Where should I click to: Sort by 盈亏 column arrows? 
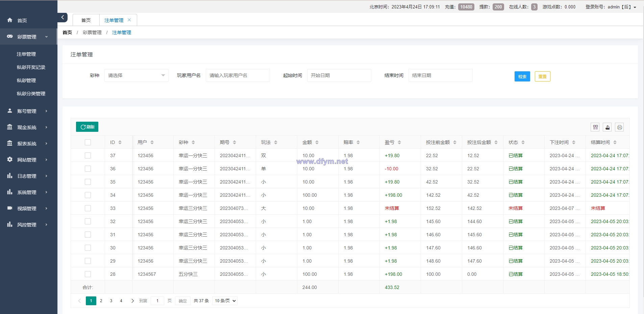pyautogui.click(x=399, y=142)
